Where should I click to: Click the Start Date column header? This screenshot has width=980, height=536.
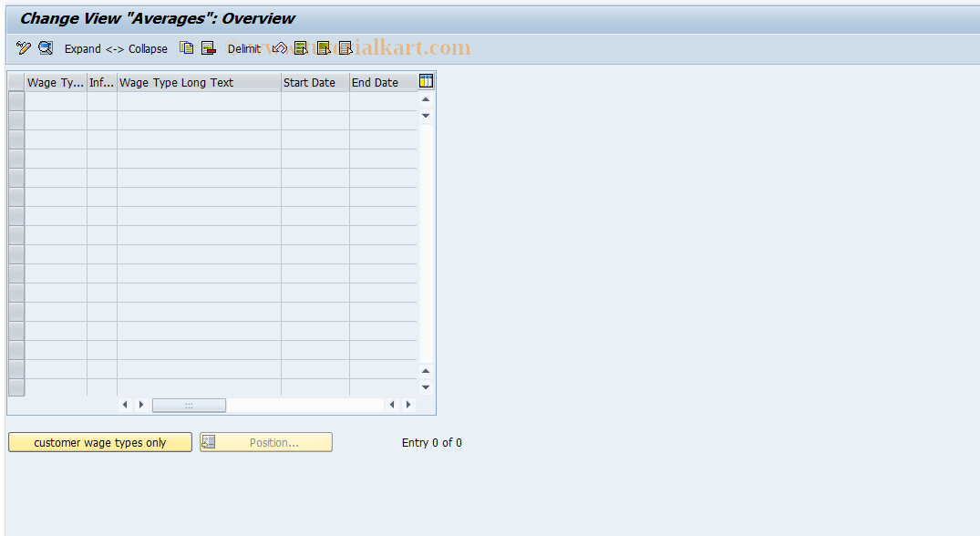point(315,82)
